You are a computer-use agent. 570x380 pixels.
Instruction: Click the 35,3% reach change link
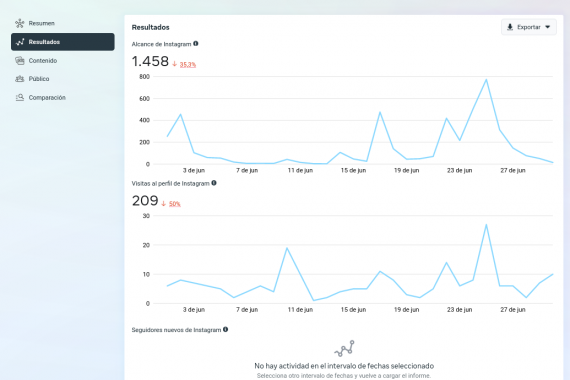point(188,64)
